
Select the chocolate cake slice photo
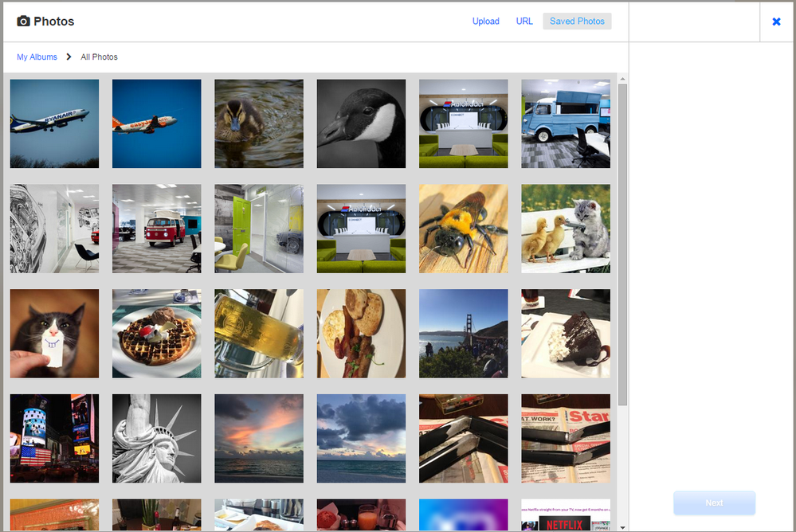tap(566, 334)
